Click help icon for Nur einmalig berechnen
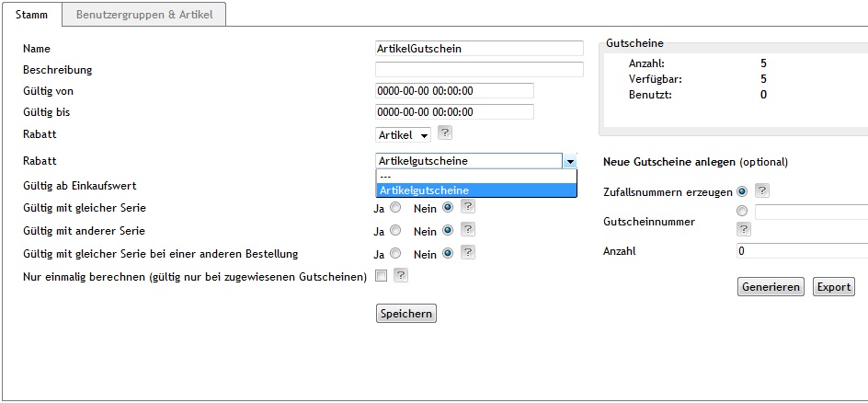This screenshot has height=403, width=868. point(401,275)
